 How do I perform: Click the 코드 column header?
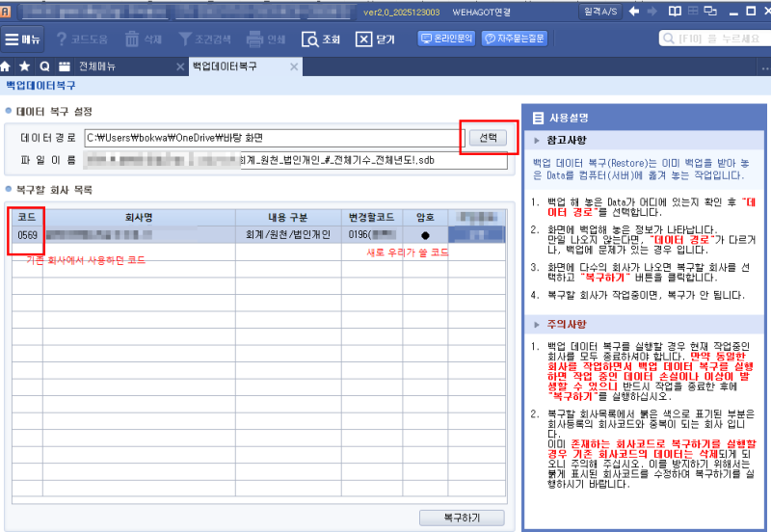click(27, 217)
